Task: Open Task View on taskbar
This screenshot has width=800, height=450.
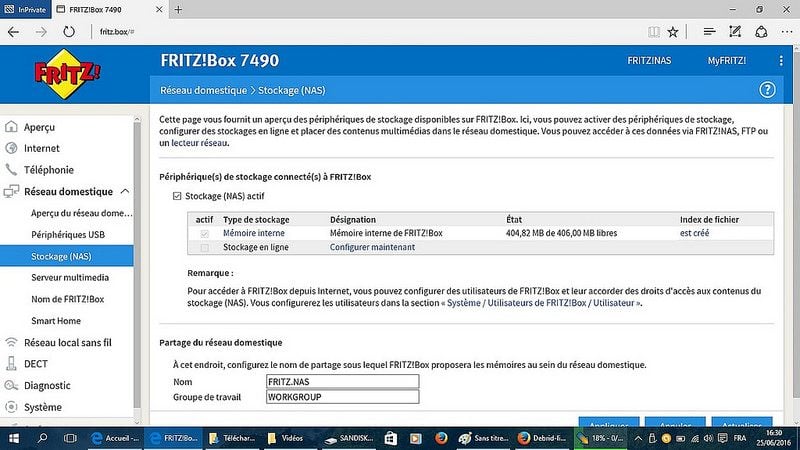Action: pos(70,438)
